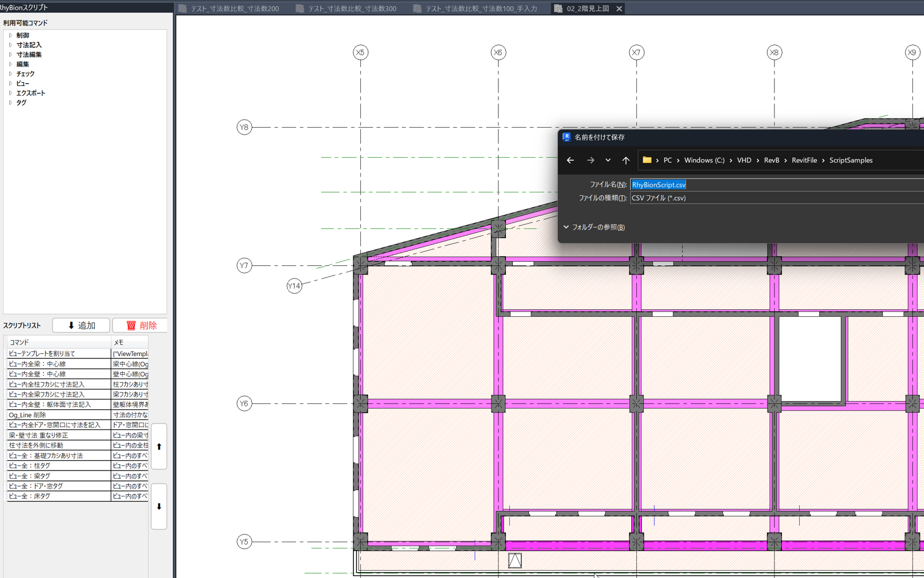
Task: Go up one folder level in save dialog
Action: click(x=626, y=160)
